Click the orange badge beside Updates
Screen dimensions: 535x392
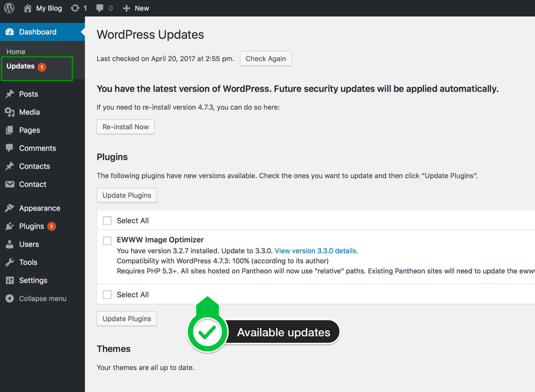tap(42, 67)
